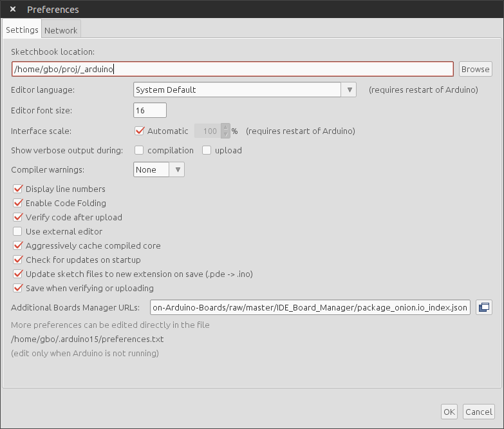Open the Compiler warnings dropdown showing None
This screenshot has width=504, height=429.
159,169
